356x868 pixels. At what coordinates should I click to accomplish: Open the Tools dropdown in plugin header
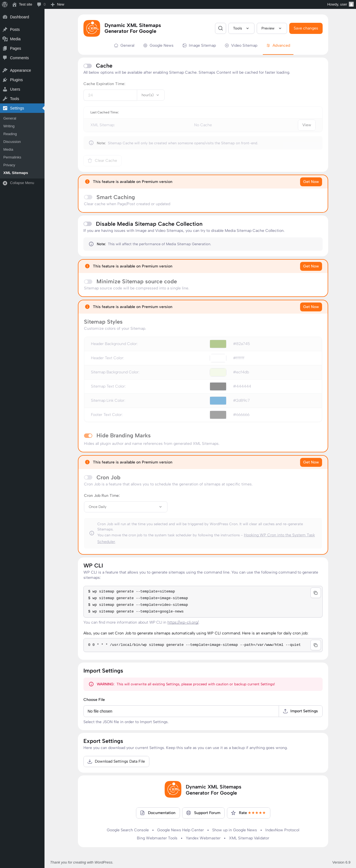pyautogui.click(x=241, y=28)
